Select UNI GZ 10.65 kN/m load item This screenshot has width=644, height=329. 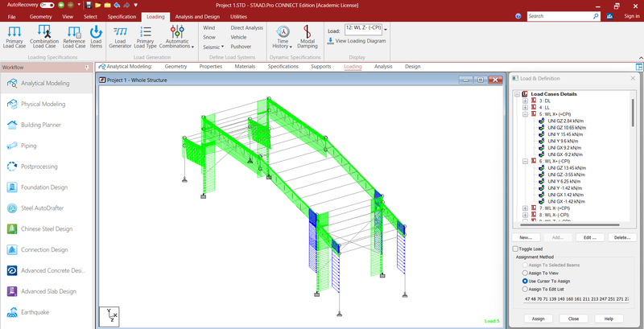[565, 128]
